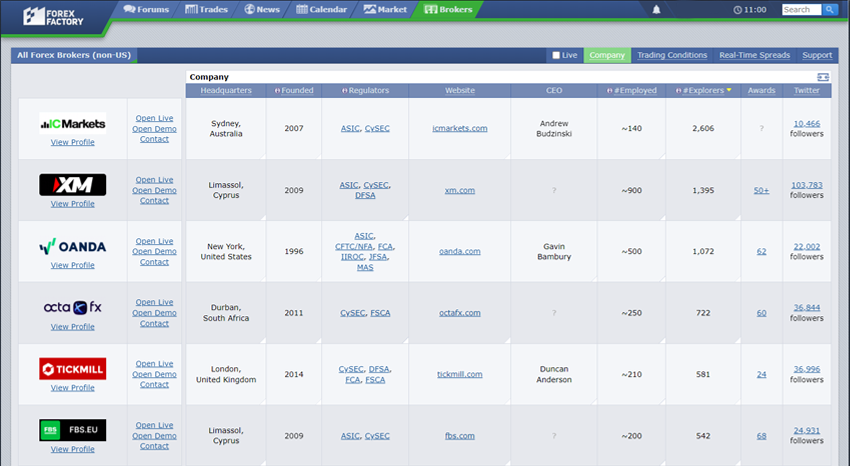Click the search magnifier button
The width and height of the screenshot is (850, 466).
829,10
